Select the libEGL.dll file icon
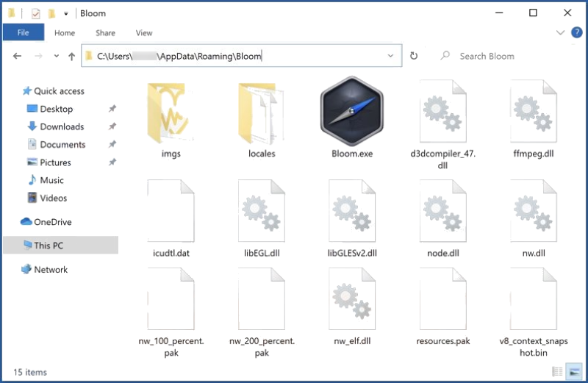The height and width of the screenshot is (383, 588). [x=262, y=211]
